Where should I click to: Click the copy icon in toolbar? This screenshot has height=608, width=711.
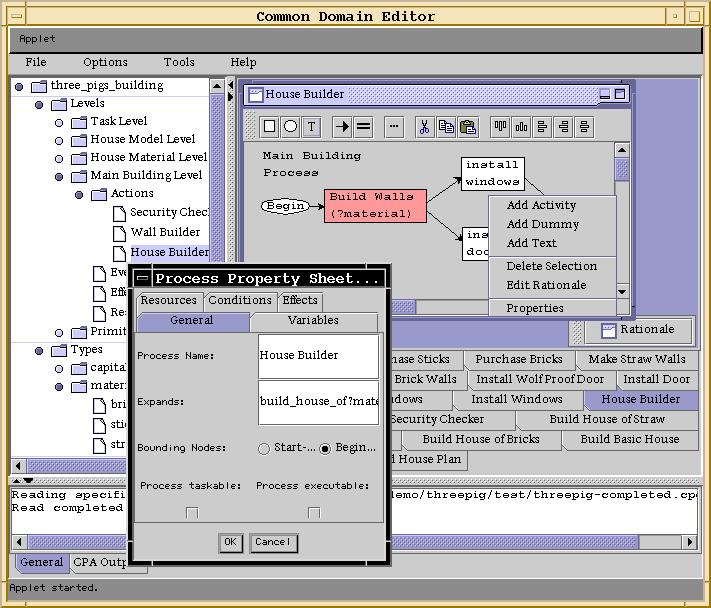tap(446, 127)
